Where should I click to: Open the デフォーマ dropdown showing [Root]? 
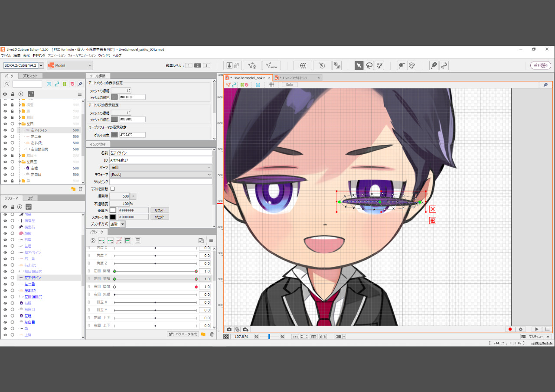coord(161,175)
